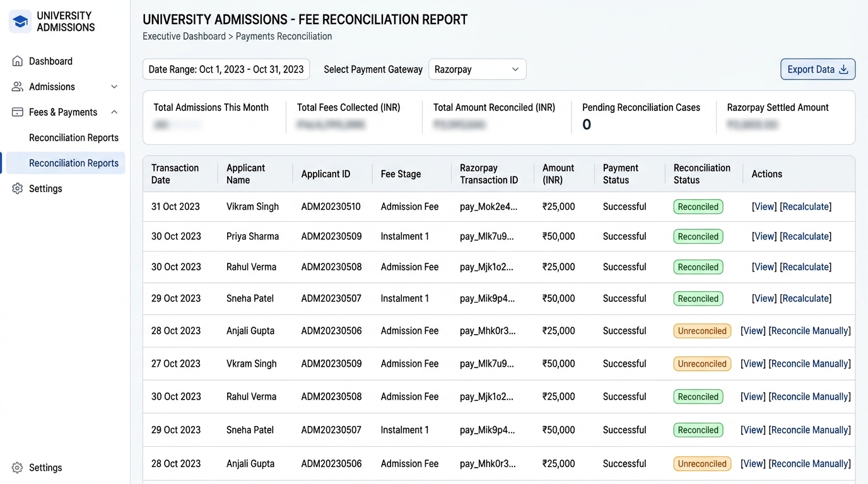The height and width of the screenshot is (484, 868).
Task: Recalculate Priya Sharma's Instalment 1 payment
Action: (806, 236)
